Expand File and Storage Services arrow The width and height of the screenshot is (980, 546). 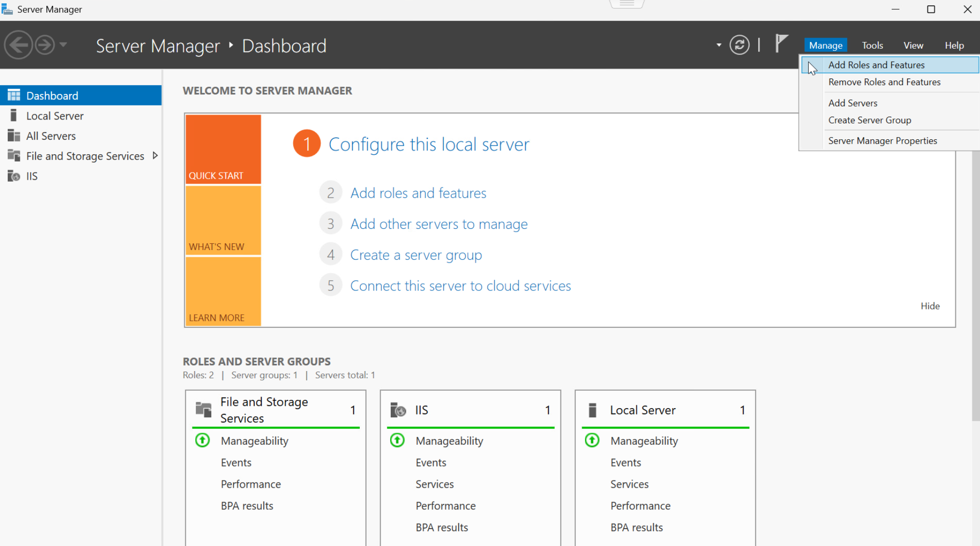click(155, 156)
